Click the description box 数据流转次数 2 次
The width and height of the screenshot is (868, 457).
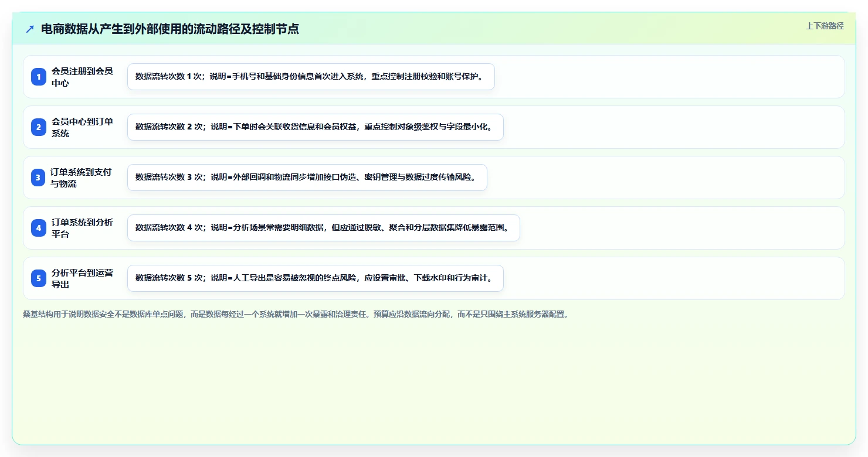pos(316,127)
